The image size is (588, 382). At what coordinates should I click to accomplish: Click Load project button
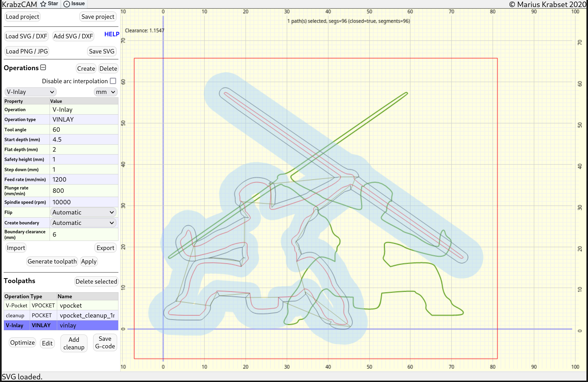pyautogui.click(x=22, y=17)
